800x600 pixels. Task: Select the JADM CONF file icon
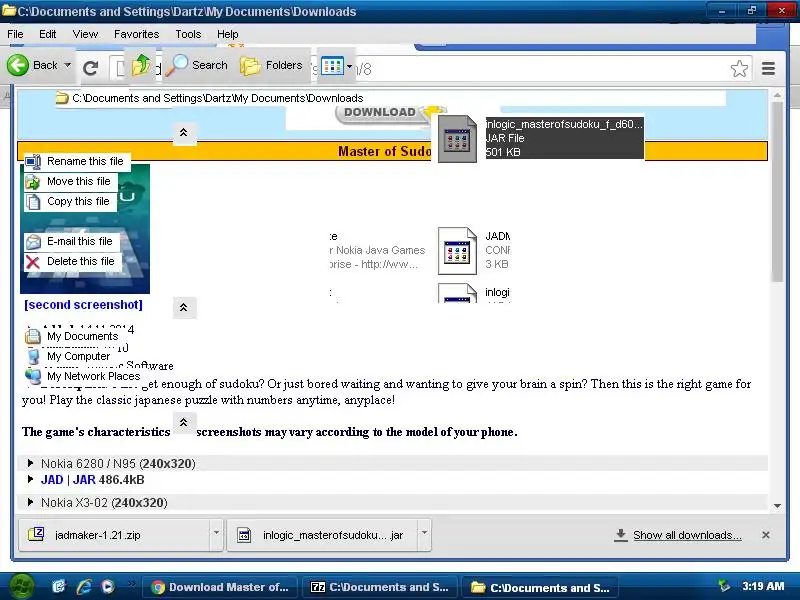point(457,251)
